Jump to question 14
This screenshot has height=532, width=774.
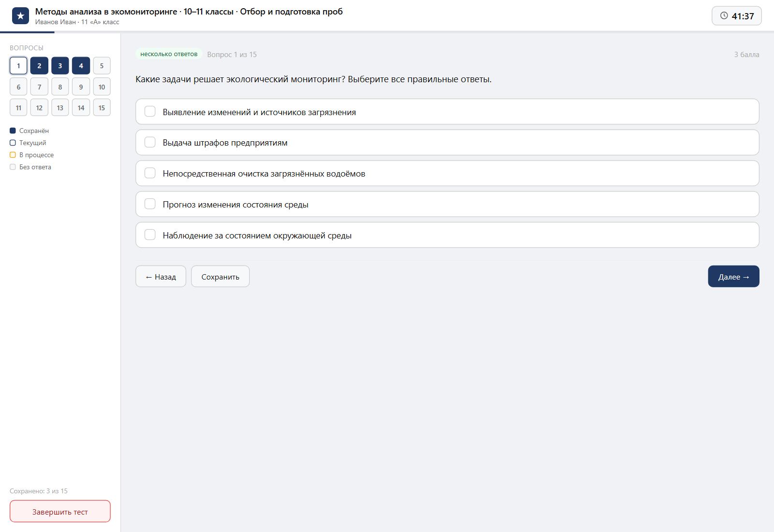[x=81, y=108]
